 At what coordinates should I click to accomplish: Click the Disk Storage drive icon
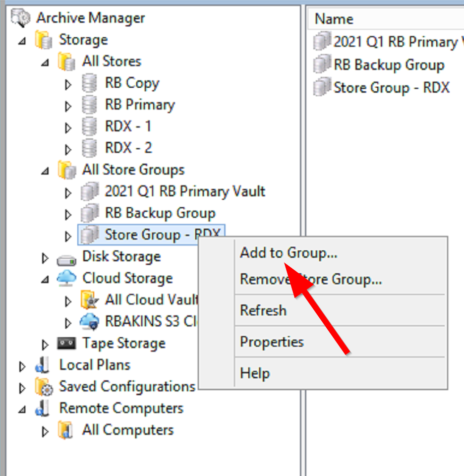click(66, 260)
